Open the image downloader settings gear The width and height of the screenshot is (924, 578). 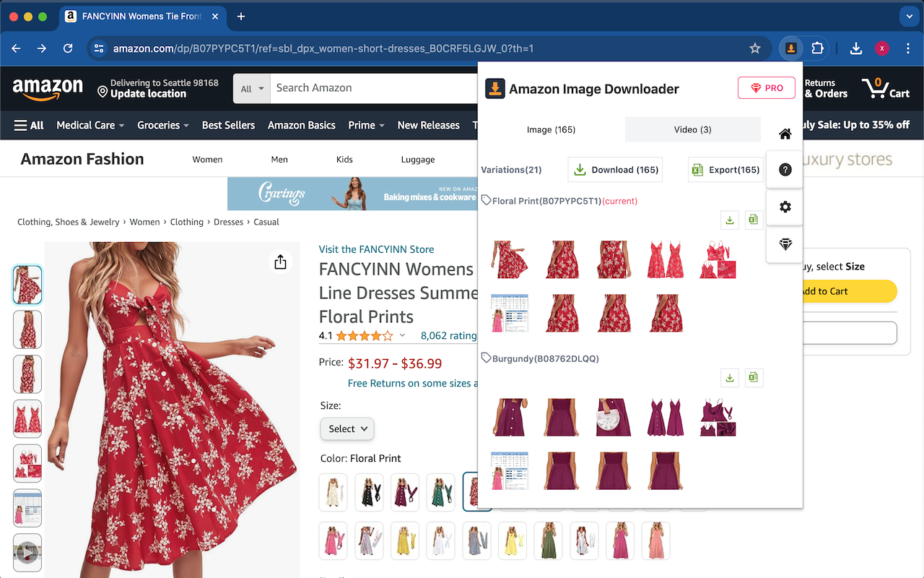point(785,207)
